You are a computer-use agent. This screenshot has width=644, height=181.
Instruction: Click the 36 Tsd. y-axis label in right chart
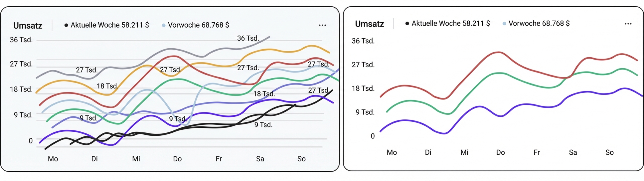(363, 41)
